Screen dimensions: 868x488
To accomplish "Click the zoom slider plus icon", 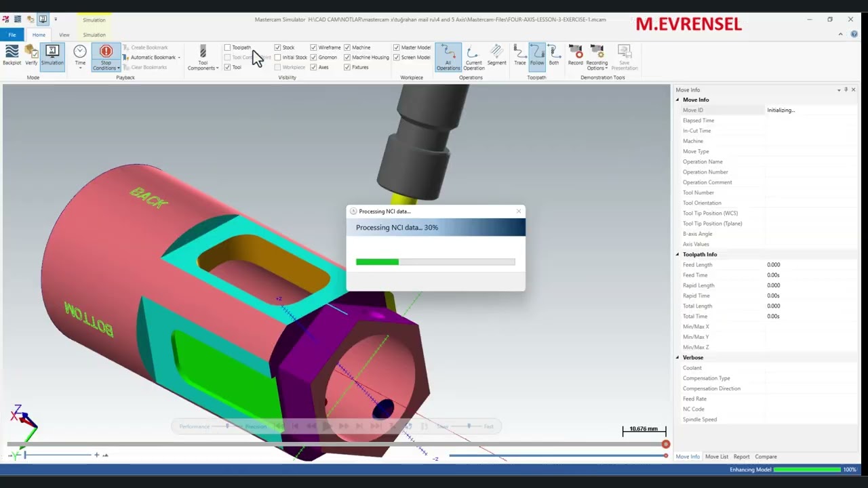I will click(x=97, y=455).
